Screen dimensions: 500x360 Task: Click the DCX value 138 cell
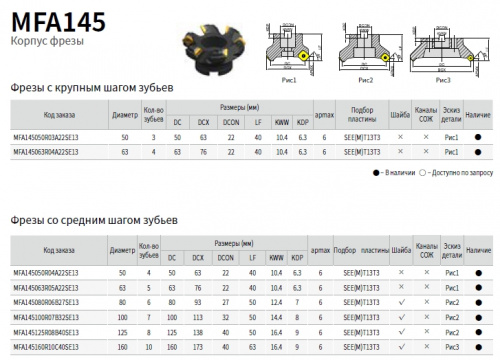[198, 332]
